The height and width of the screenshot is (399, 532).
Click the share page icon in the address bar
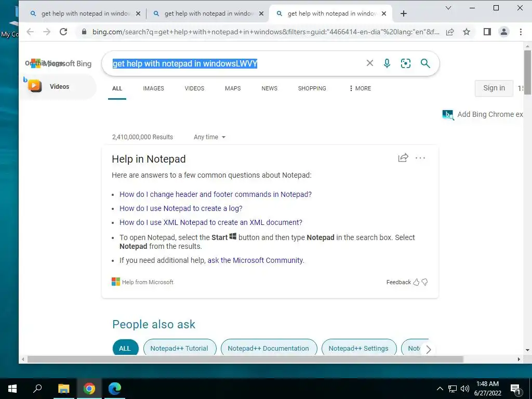(450, 32)
